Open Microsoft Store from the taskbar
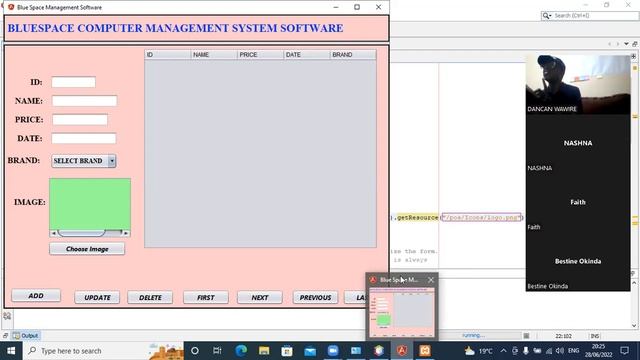 287,351
